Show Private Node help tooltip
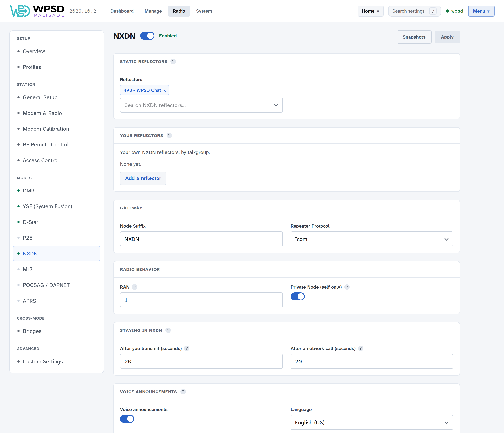Viewport: 504px width, 433px height. point(347,287)
